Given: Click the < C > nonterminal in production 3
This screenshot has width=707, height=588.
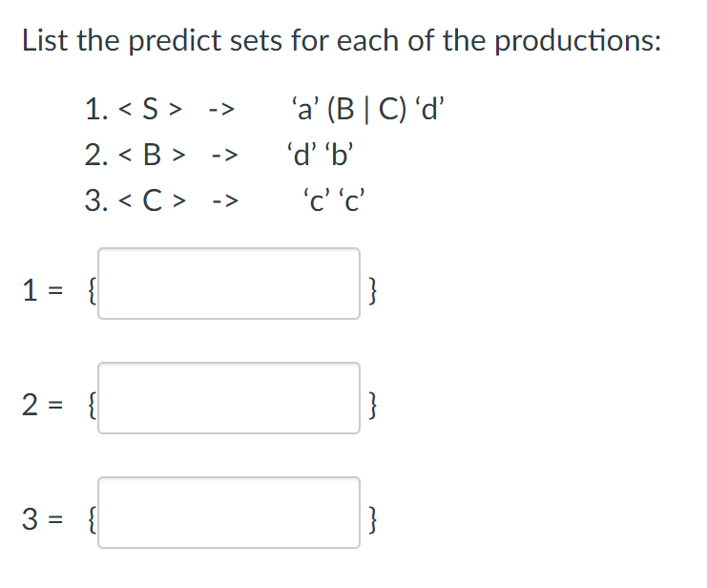Looking at the screenshot, I should [152, 200].
